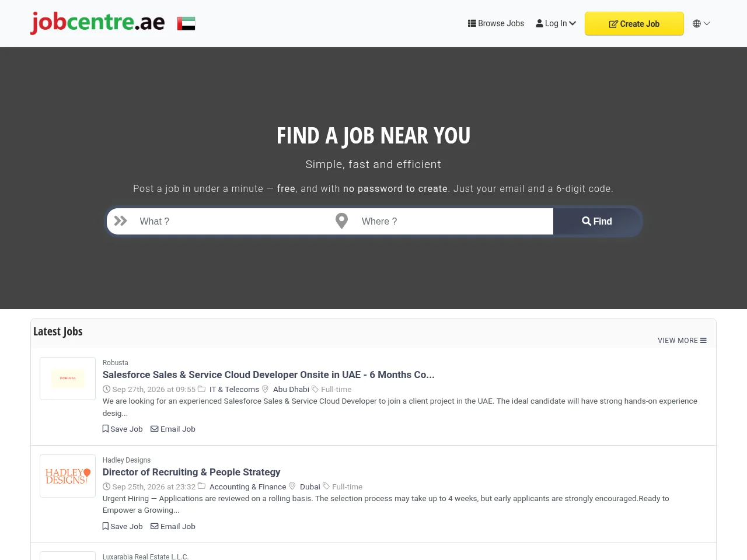Click the Robusta company name text
This screenshot has height=560, width=747.
pyautogui.click(x=116, y=363)
